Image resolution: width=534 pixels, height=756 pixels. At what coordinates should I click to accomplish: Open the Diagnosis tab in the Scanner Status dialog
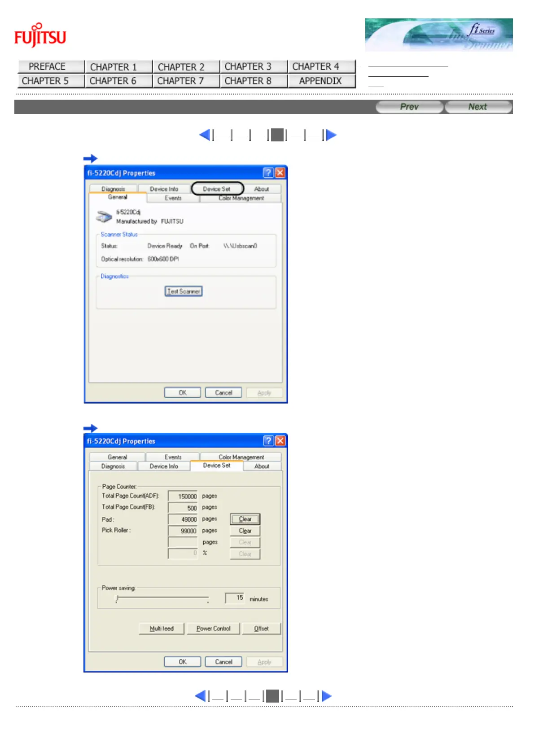tap(113, 189)
